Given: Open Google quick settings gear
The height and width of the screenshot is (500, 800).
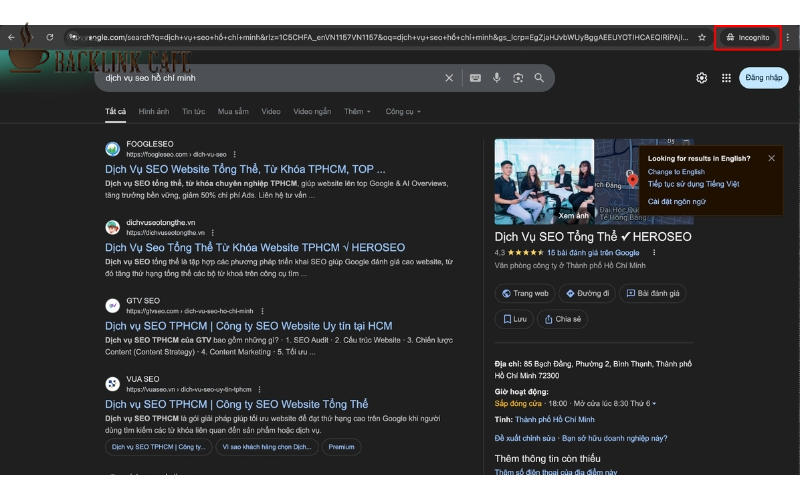Looking at the screenshot, I should pyautogui.click(x=702, y=78).
